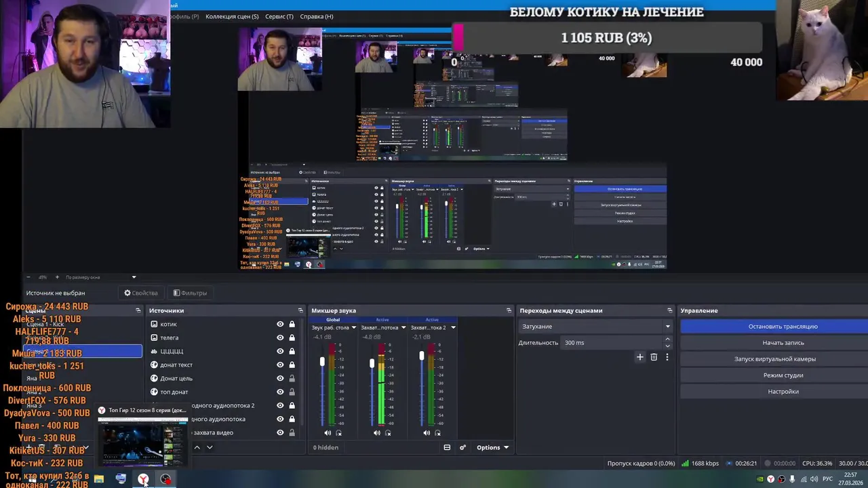The width and height of the screenshot is (868, 488).
Task: Hide the телега source via eye icon
Action: tap(280, 338)
